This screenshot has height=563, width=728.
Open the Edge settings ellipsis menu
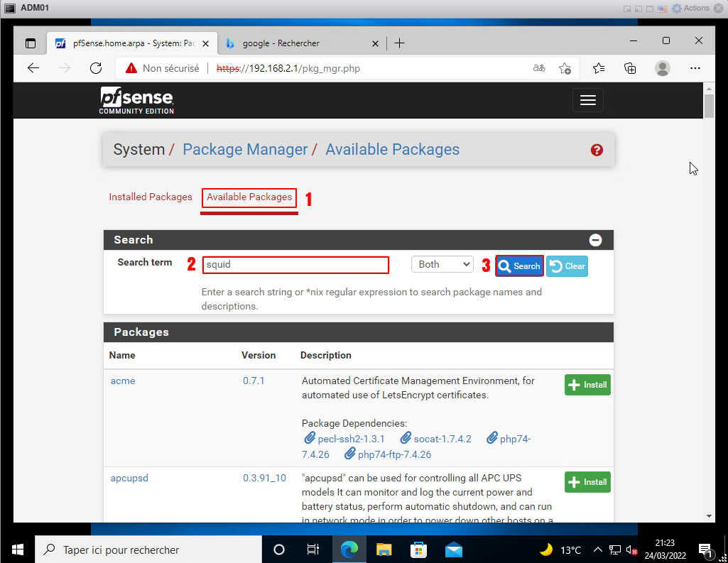696,68
